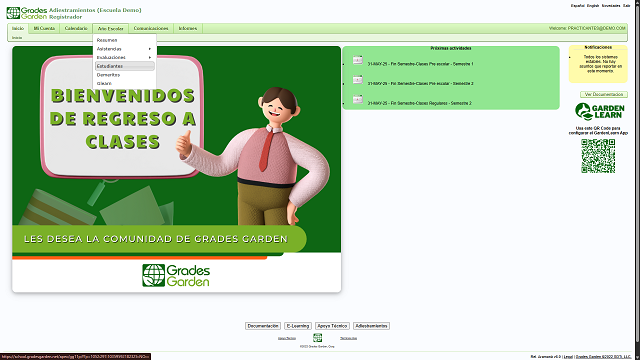Viewport: 640px width, 360px height.
Task: Open calendar icon for Pre escolar Semestre 2
Action: tap(358, 80)
